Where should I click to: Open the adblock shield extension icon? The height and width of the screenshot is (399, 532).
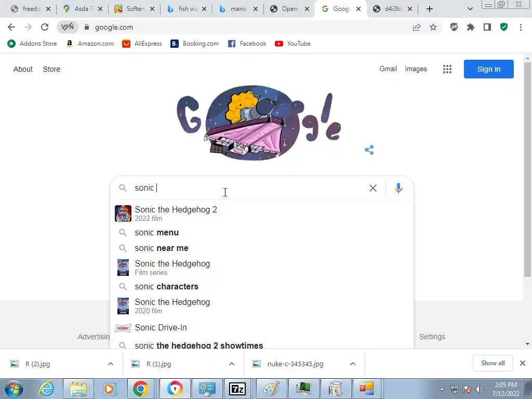pyautogui.click(x=454, y=27)
